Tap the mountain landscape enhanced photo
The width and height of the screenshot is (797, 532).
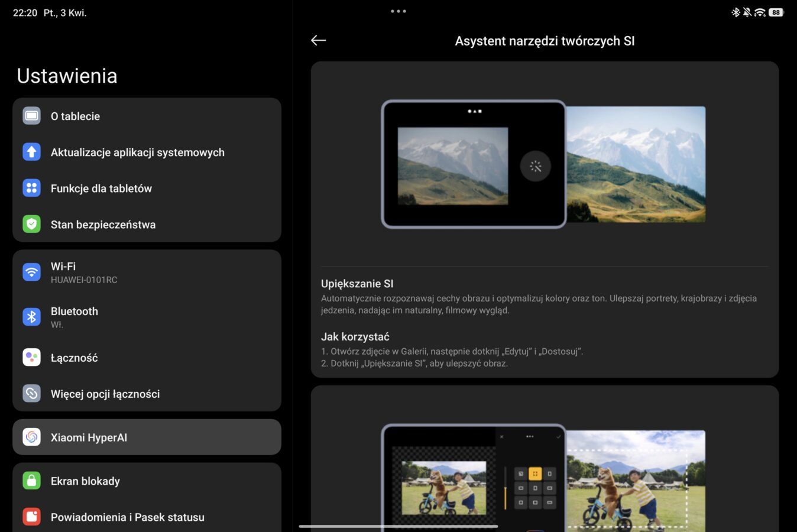[636, 164]
